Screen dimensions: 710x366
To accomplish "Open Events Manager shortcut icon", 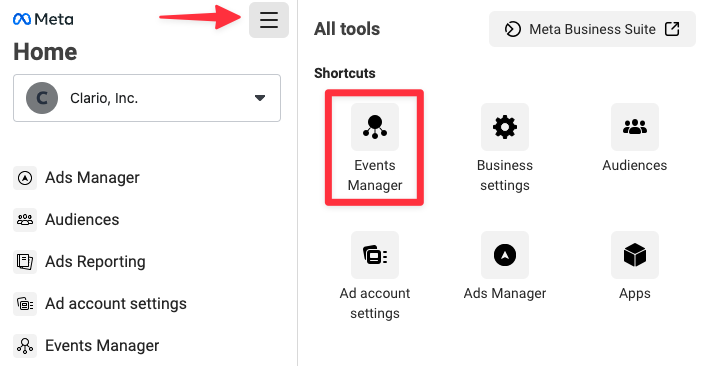I will [375, 127].
